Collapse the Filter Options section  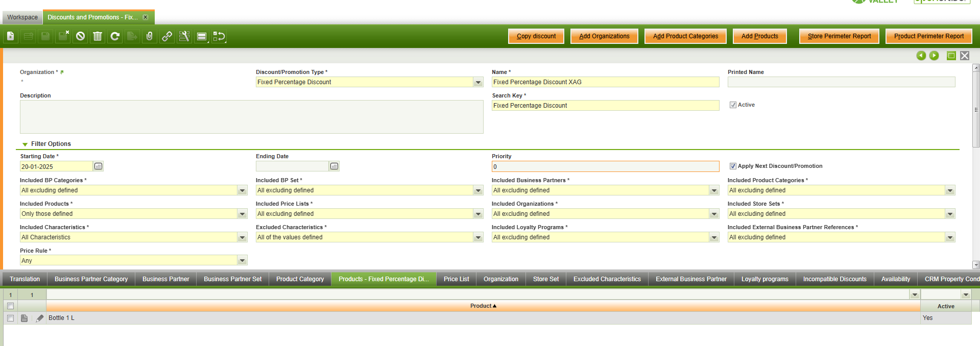coord(25,144)
